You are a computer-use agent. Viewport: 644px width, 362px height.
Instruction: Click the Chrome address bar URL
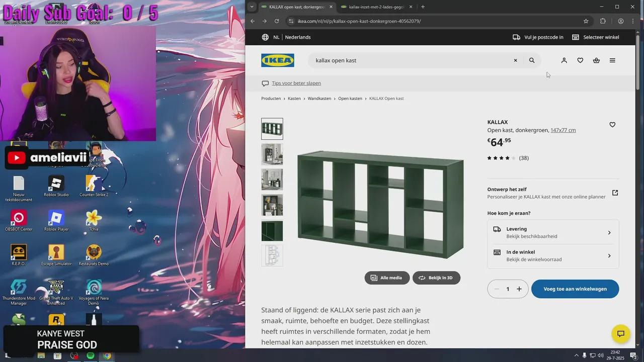[359, 21]
